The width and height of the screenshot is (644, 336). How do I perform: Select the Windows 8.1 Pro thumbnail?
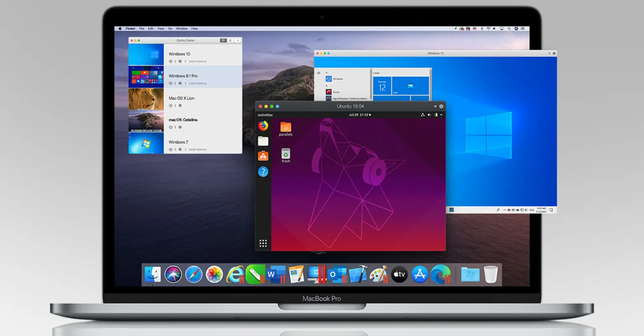pos(146,78)
